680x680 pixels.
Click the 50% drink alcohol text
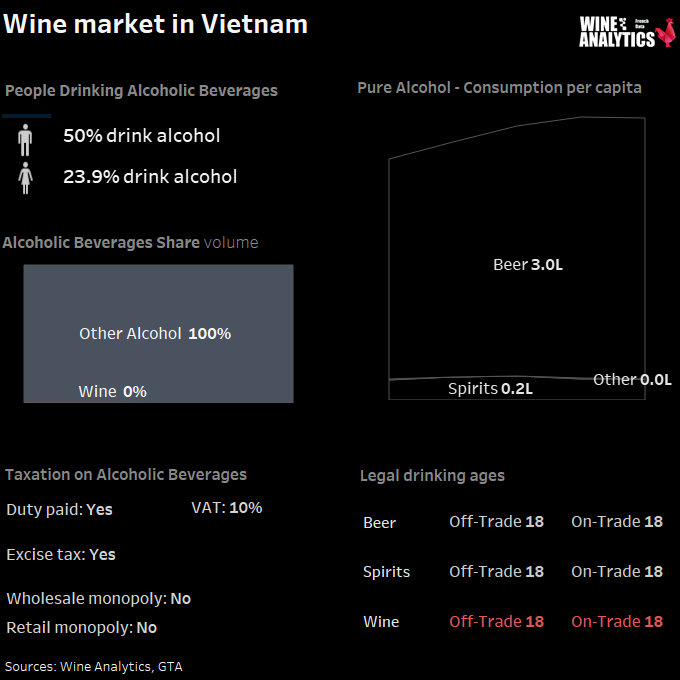142,136
